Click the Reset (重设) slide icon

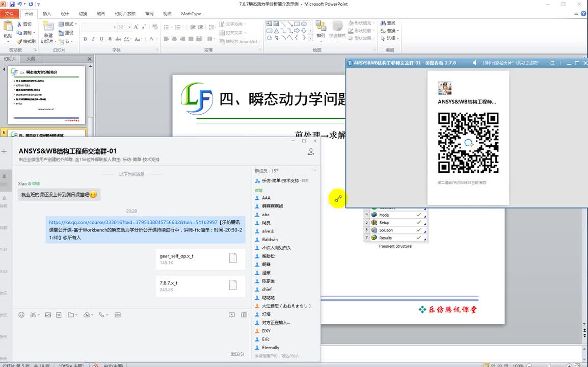pyautogui.click(x=61, y=33)
